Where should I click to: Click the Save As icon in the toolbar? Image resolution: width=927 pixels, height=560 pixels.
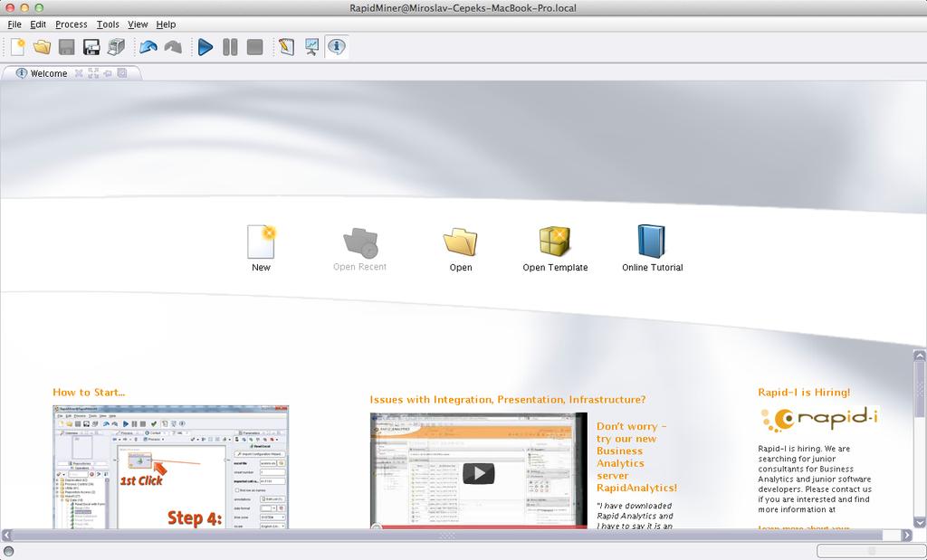coord(91,47)
